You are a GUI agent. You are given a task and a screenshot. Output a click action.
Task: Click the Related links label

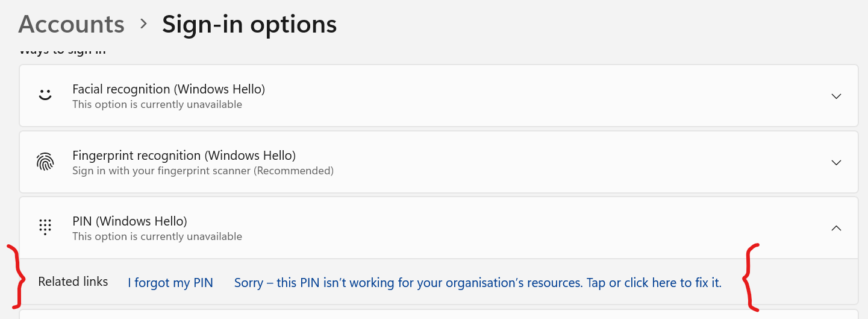[73, 282]
